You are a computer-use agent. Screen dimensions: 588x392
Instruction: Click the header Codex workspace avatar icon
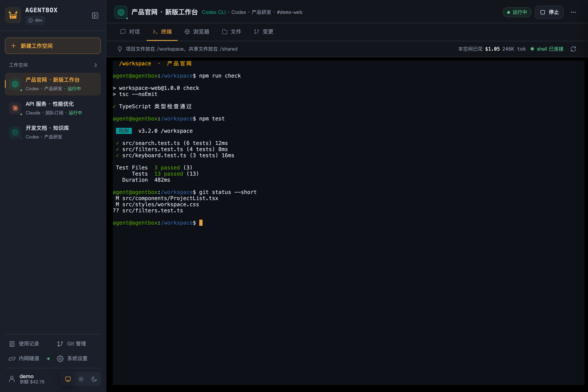click(x=121, y=12)
